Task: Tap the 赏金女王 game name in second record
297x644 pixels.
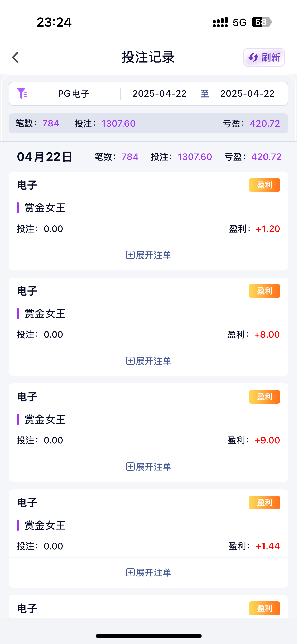Action: point(45,314)
